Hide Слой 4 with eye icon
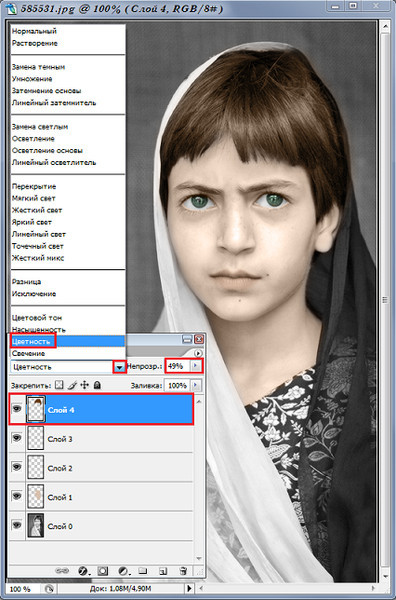This screenshot has height=600, width=396. [x=17, y=409]
